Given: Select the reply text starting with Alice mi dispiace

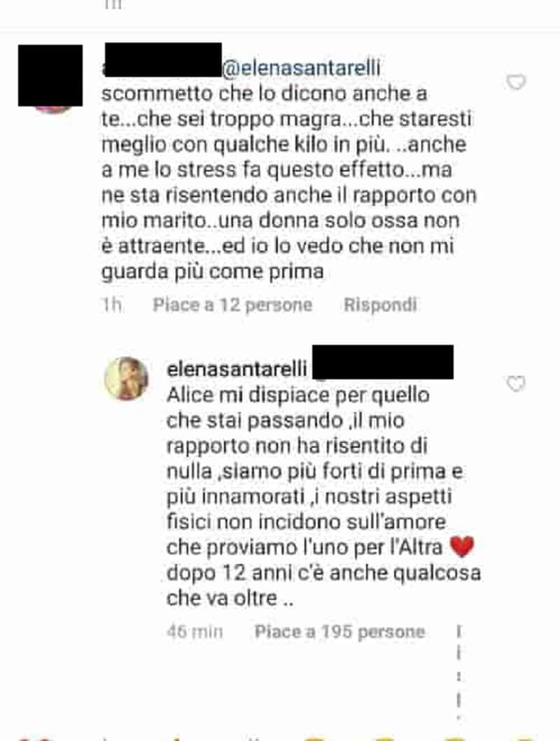Looking at the screenshot, I should pos(323,497).
